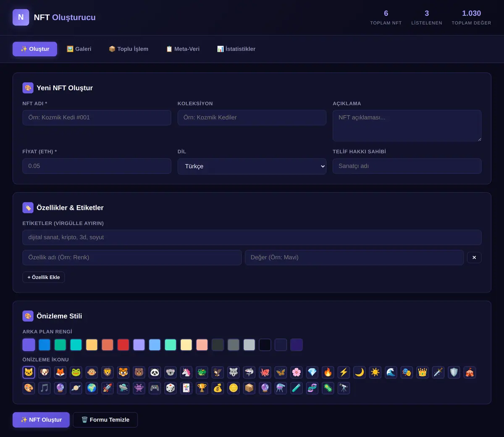
Task: Focus the Telif Hakkı Sahibi field
Action: point(407,166)
